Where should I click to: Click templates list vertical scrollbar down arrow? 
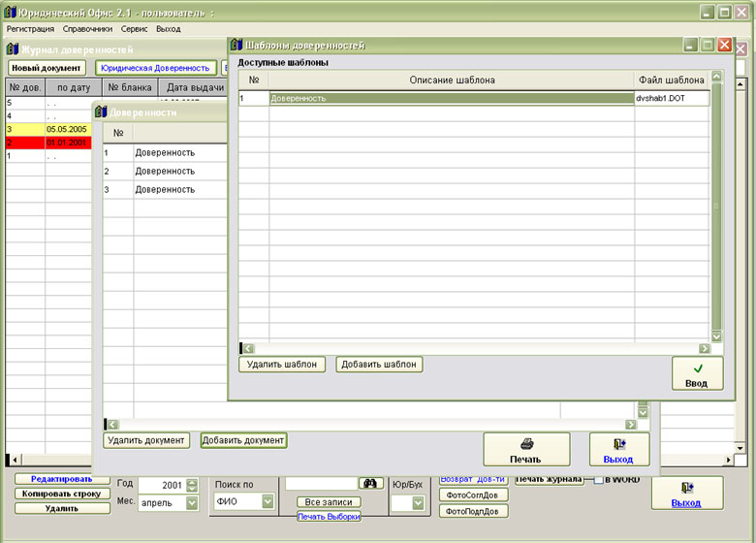coord(716,336)
